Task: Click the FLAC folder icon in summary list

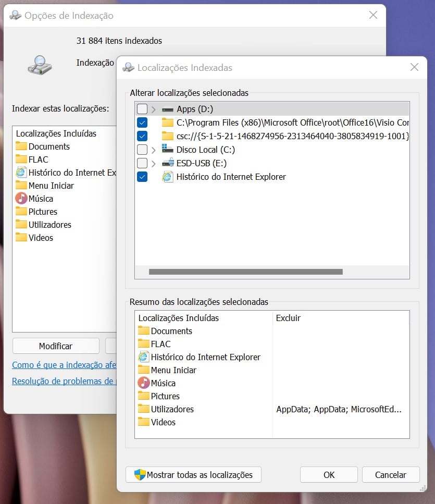Action: click(143, 344)
